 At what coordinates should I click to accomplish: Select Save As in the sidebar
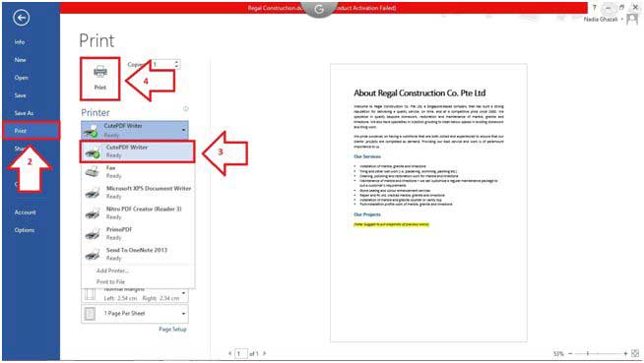point(24,113)
